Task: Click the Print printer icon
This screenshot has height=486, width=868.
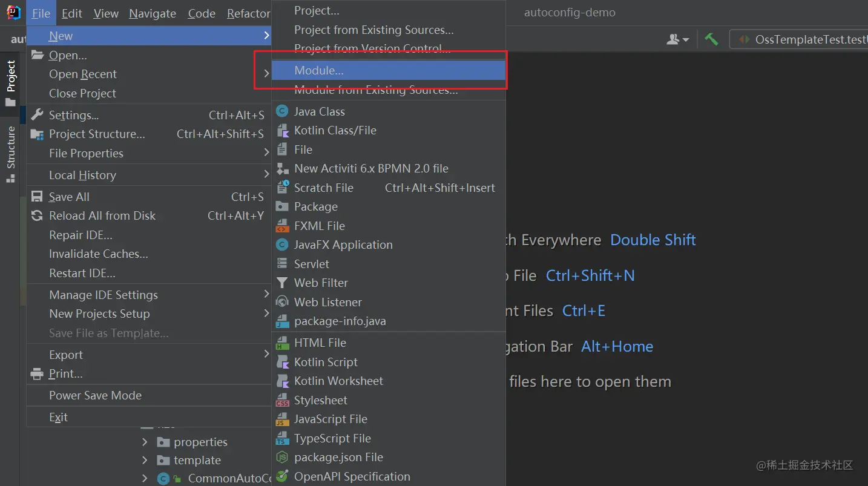Action: tap(38, 373)
